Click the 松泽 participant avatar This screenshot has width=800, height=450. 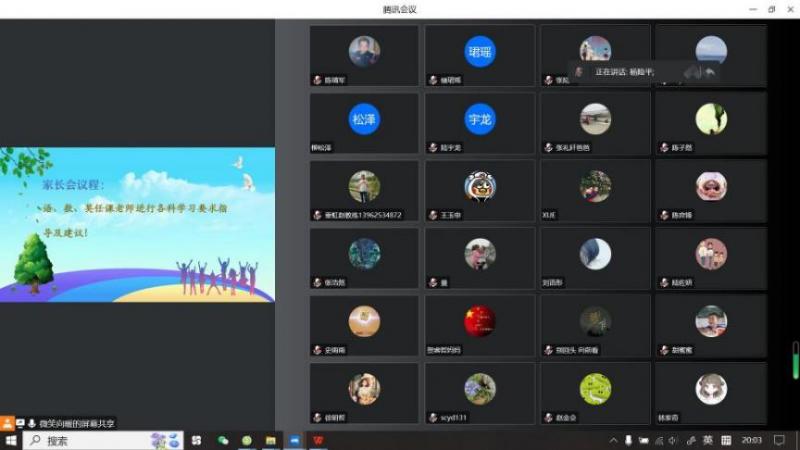[364, 119]
